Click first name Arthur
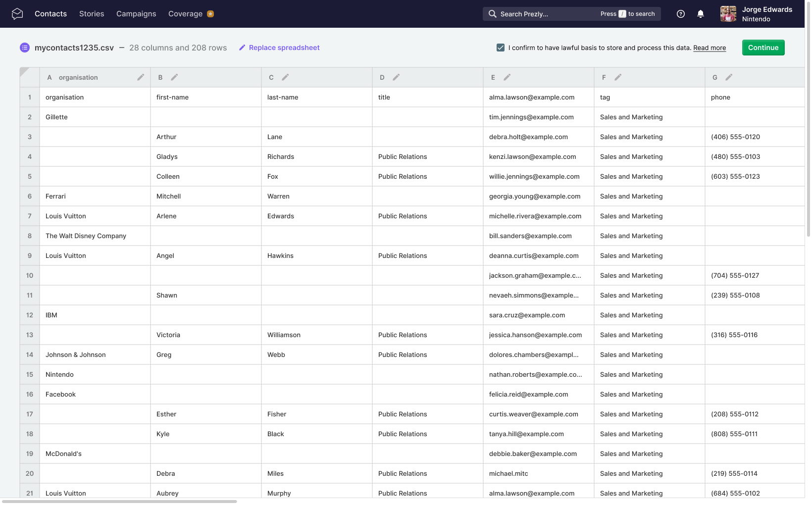This screenshot has width=812, height=505. click(206, 137)
